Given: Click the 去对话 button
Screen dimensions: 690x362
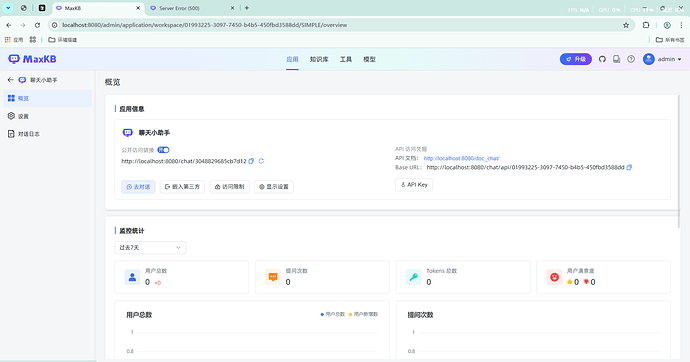Looking at the screenshot, I should click(x=138, y=186).
